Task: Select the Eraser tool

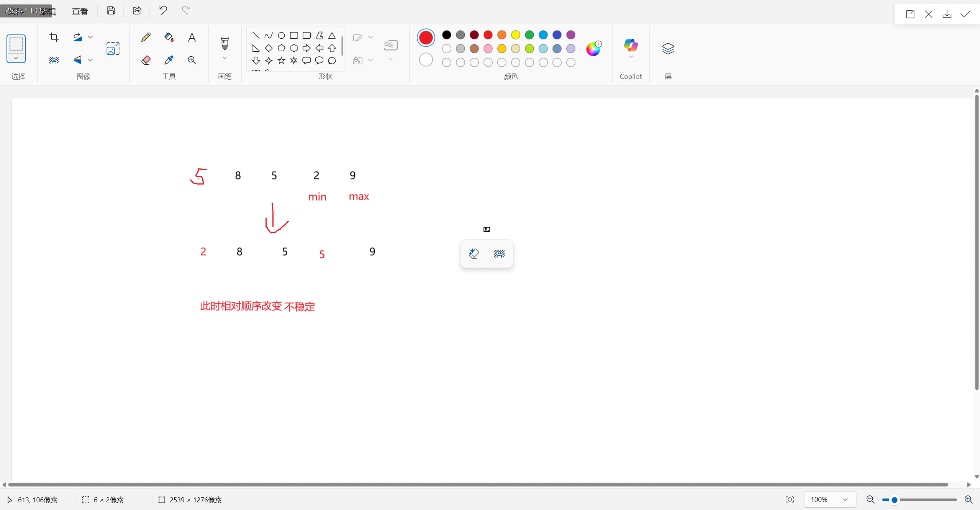Action: coord(146,60)
